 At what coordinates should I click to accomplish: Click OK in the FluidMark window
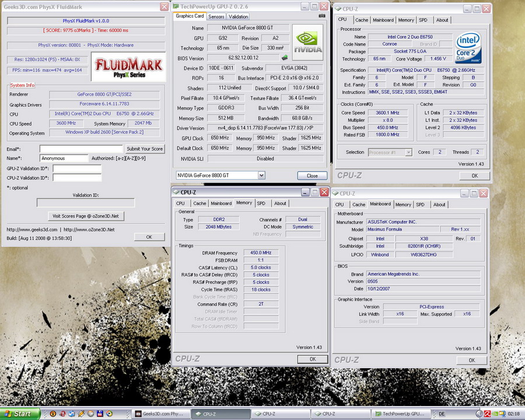click(149, 237)
